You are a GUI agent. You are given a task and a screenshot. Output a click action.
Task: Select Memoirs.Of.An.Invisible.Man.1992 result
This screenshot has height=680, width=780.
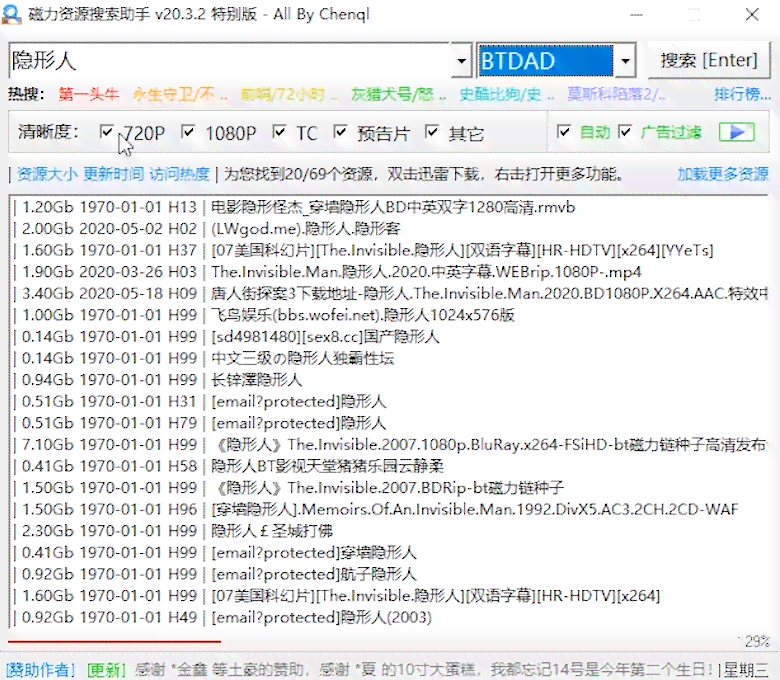[x=389, y=509]
